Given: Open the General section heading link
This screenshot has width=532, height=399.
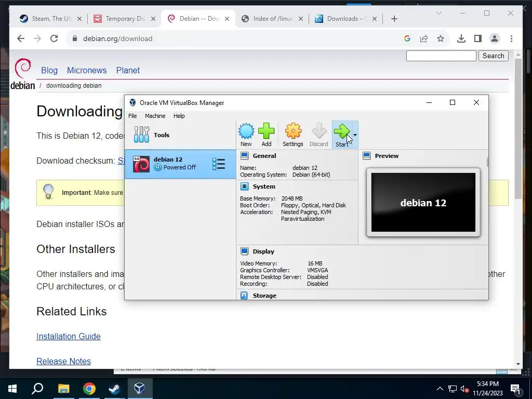Looking at the screenshot, I should coord(264,156).
